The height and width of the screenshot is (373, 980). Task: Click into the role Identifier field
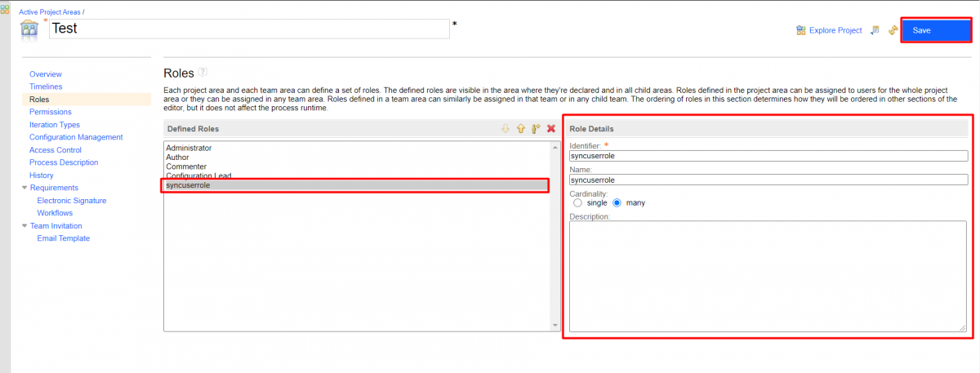pyautogui.click(x=768, y=156)
